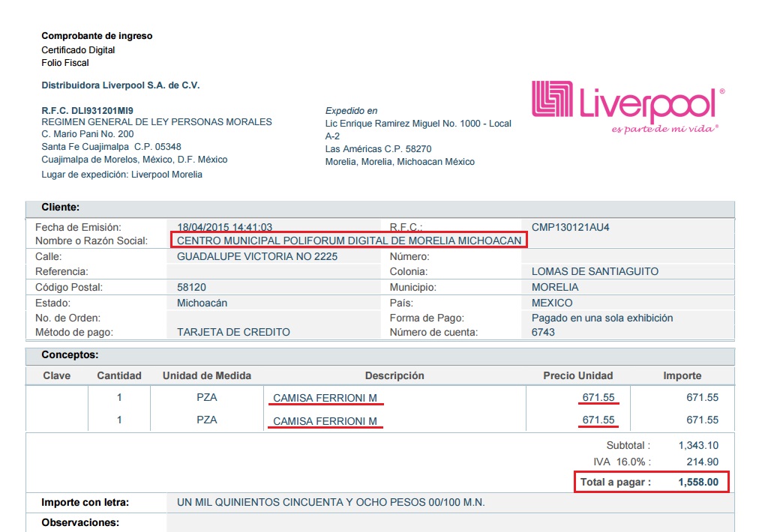The width and height of the screenshot is (762, 532).
Task: Select "CENTRO MUNICIPAL POLIFORUM DIGITAL DE MORELIA MICHOACAN"
Action: 349,241
